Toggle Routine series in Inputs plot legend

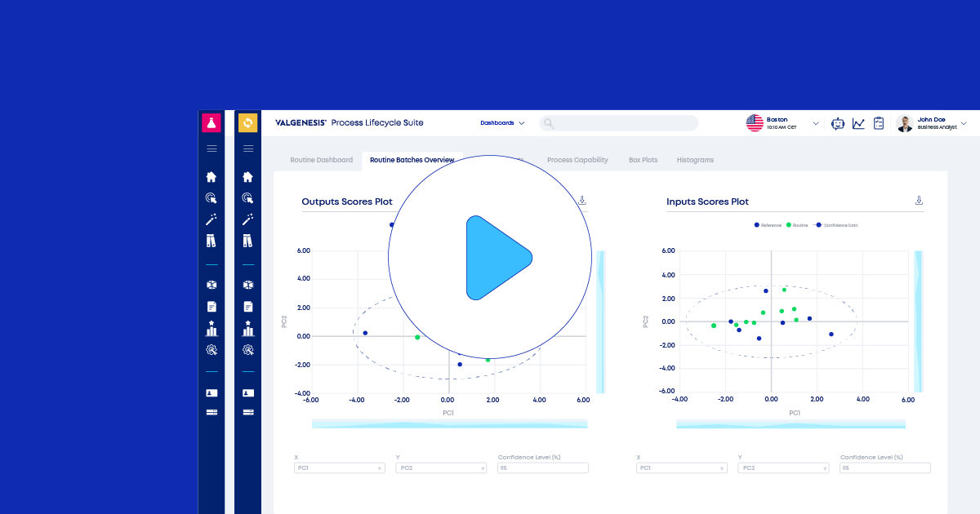tap(797, 225)
